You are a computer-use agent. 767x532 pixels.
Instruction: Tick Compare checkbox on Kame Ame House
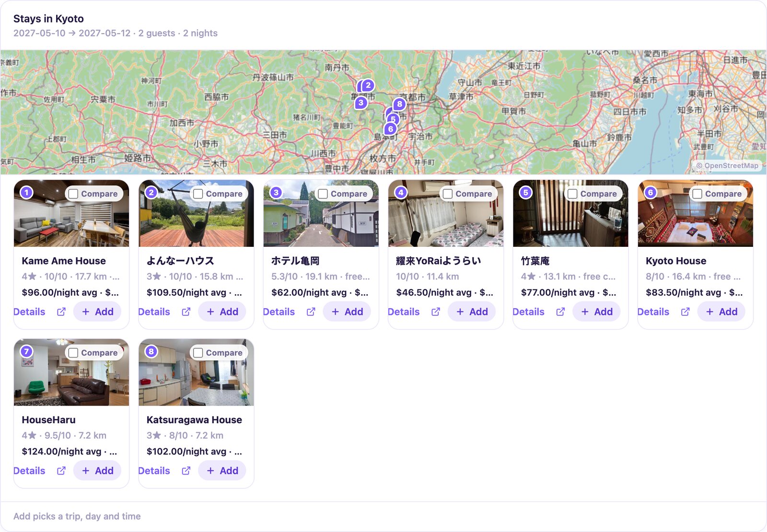click(x=73, y=194)
